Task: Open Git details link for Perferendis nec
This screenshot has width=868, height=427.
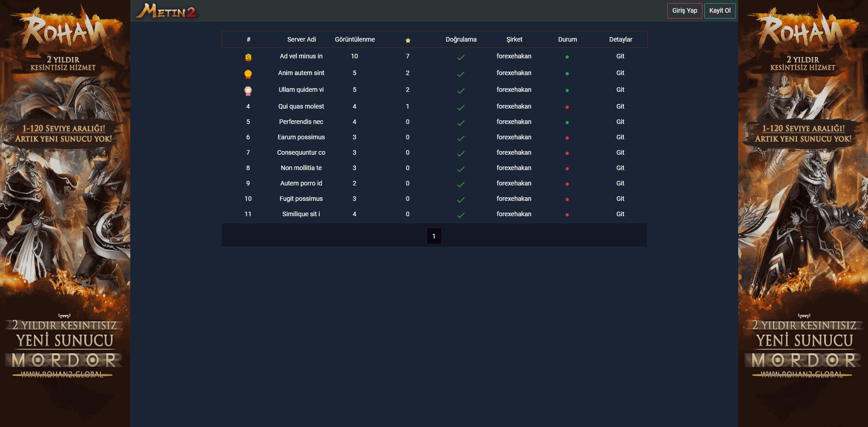Action: (x=620, y=122)
